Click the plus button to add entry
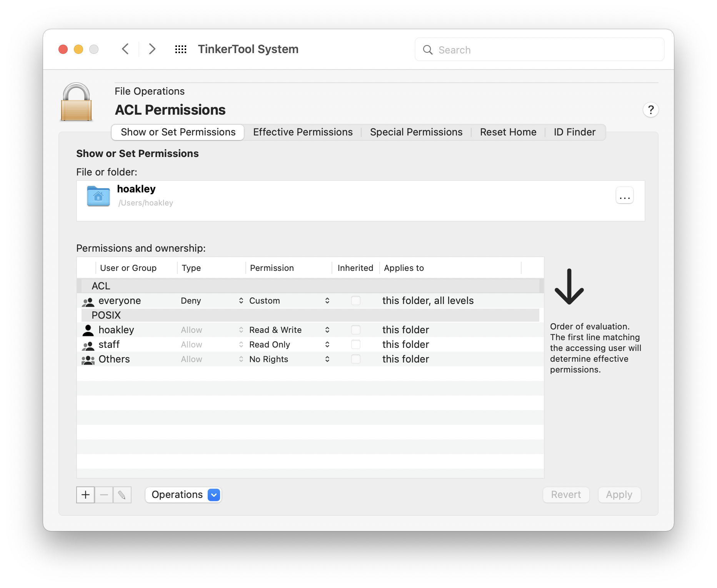Screen dimensions: 717x588 click(x=85, y=495)
